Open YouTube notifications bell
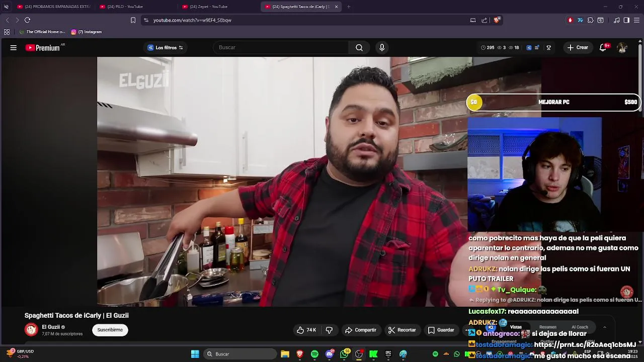 603,48
